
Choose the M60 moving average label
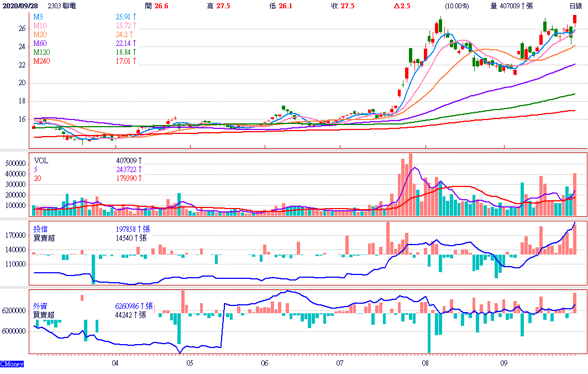click(39, 43)
